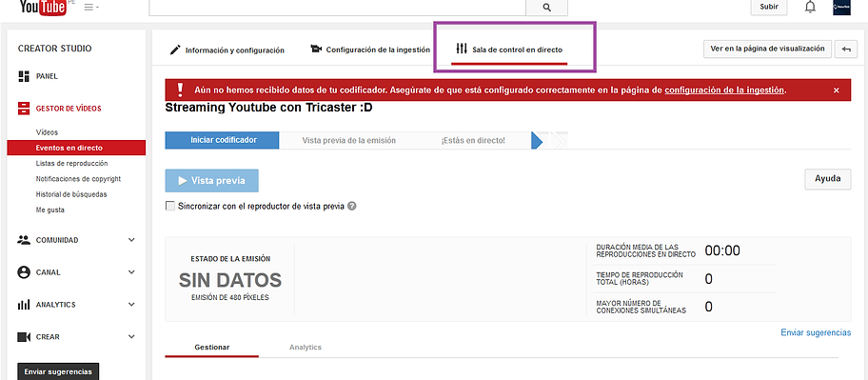Viewport: 868px width, 380px height.
Task: Open the account avatar menu
Action: (841, 8)
